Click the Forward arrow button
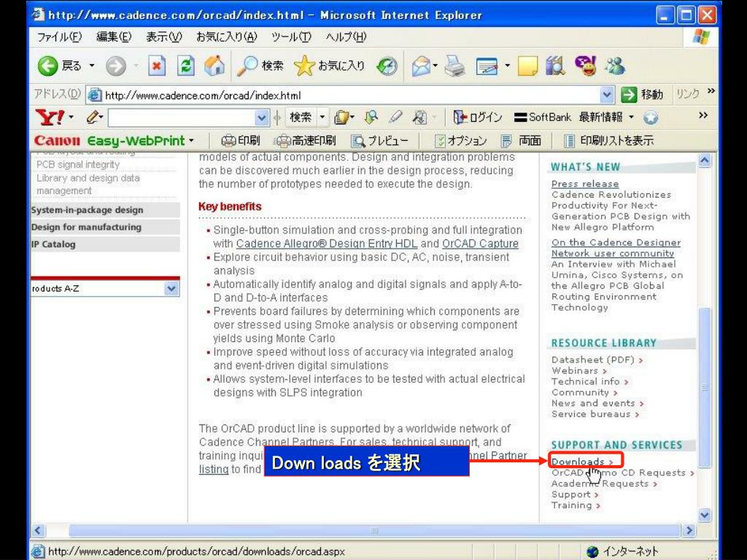 [x=116, y=66]
